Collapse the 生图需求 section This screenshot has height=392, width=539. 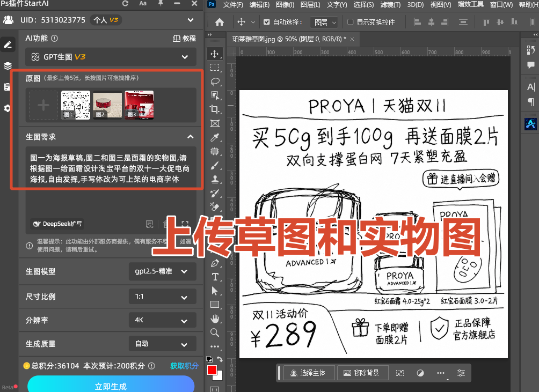point(190,137)
